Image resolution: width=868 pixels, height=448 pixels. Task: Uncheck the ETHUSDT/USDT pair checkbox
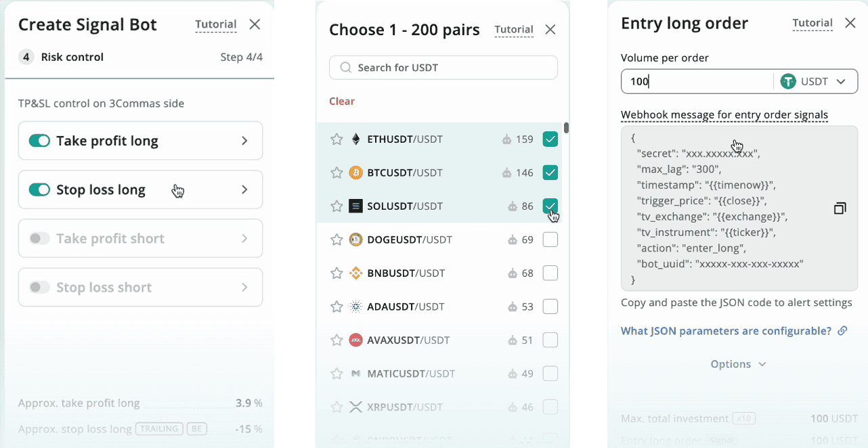pos(550,139)
